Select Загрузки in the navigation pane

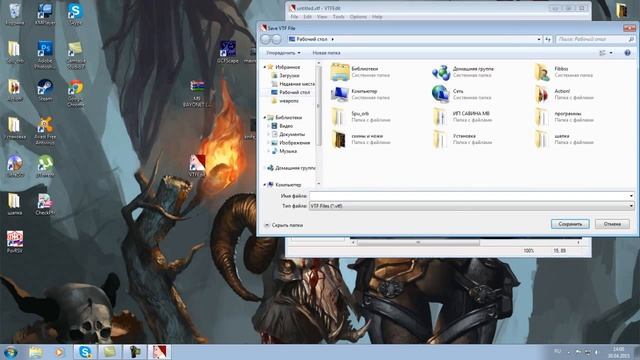tap(289, 76)
